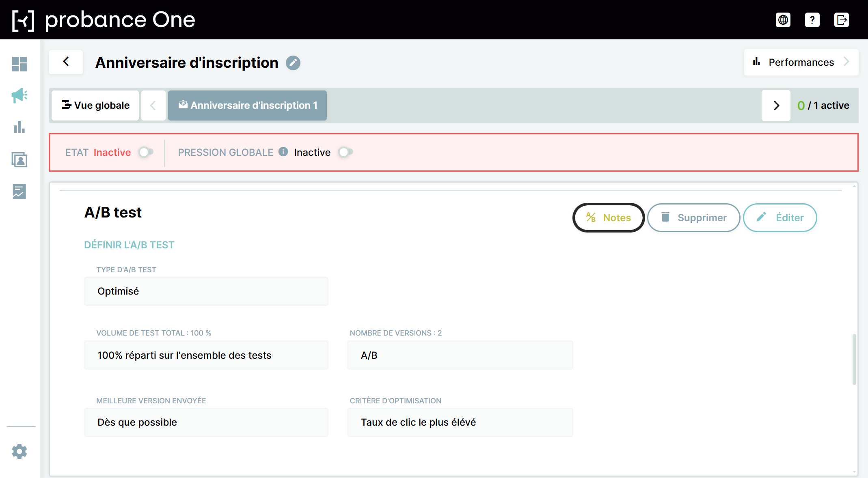Edit the campaign title with pencil icon
The image size is (868, 478).
[293, 63]
